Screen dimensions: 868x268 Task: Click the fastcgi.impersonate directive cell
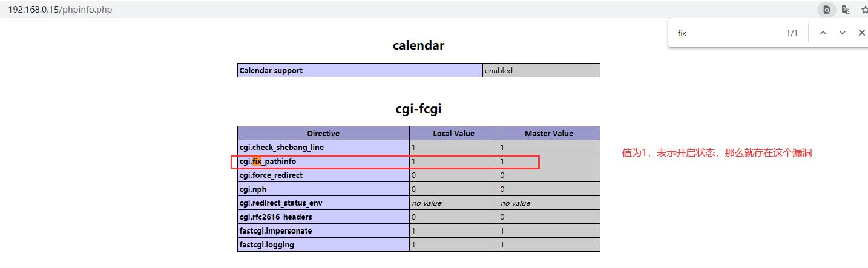(x=275, y=230)
